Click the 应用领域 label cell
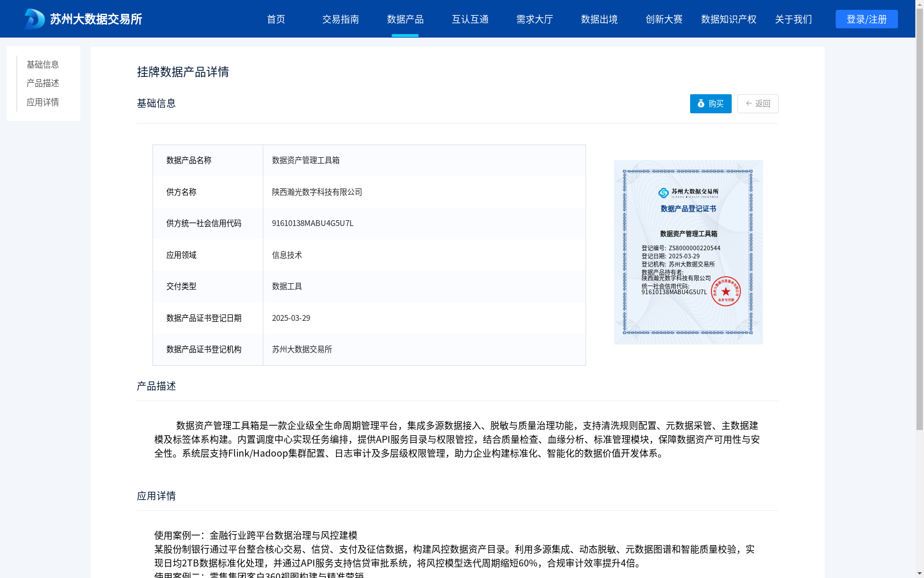The width and height of the screenshot is (924, 578). coord(208,255)
